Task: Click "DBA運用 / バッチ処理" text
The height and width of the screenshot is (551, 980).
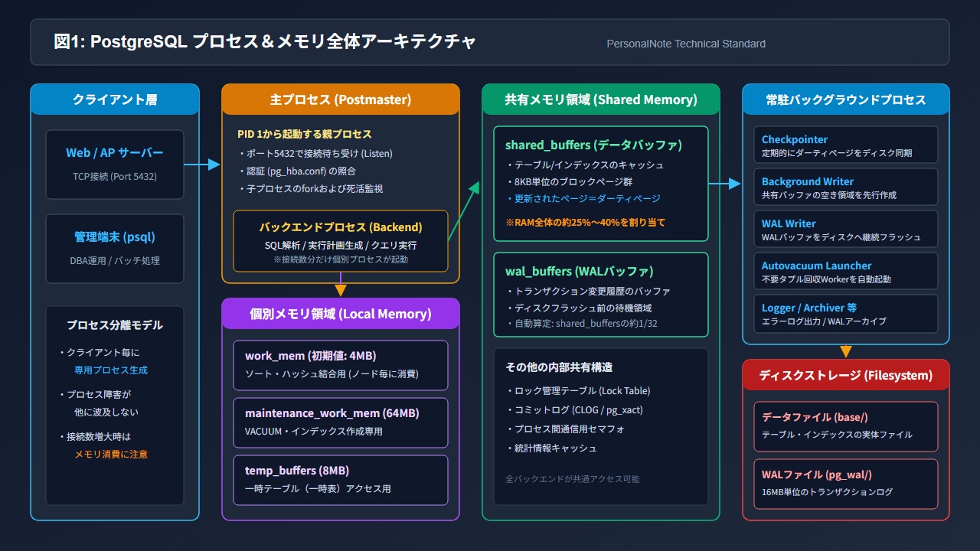Action: tap(115, 260)
